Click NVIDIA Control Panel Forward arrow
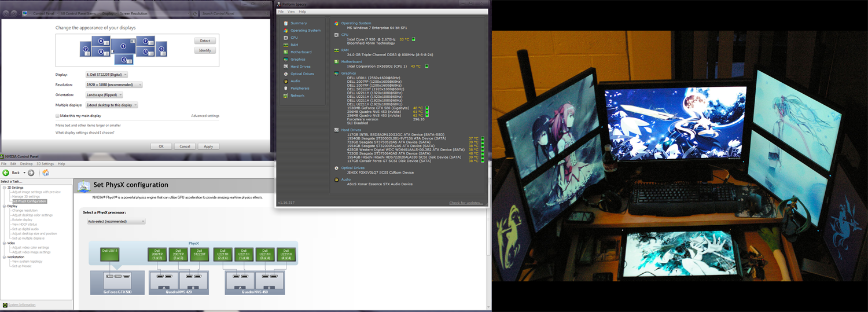Image resolution: width=868 pixels, height=312 pixels. 31,172
